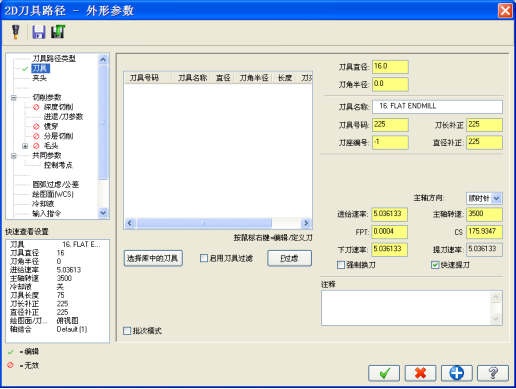The height and width of the screenshot is (389, 516).
Task: Click the 刀座编号 field showing -1
Action: coord(390,142)
